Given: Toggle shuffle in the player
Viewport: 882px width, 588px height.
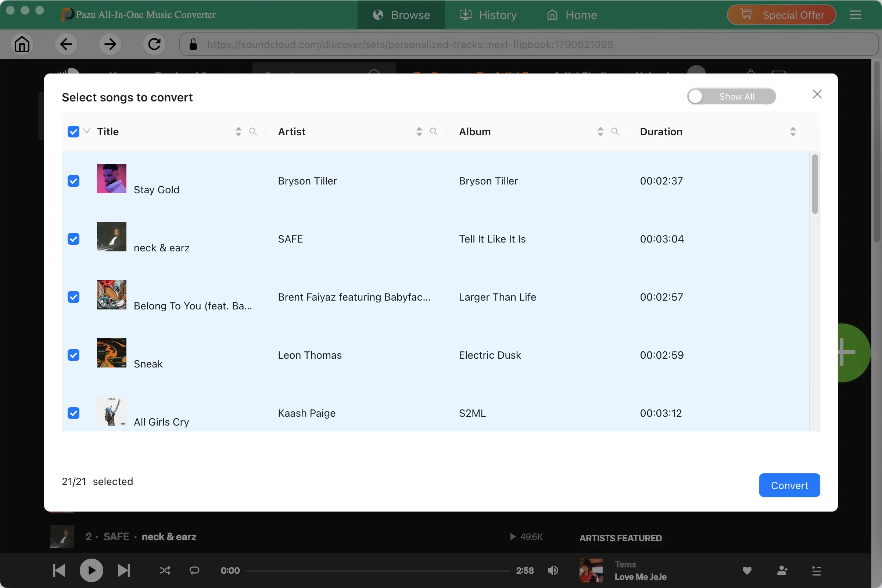Looking at the screenshot, I should (x=165, y=570).
